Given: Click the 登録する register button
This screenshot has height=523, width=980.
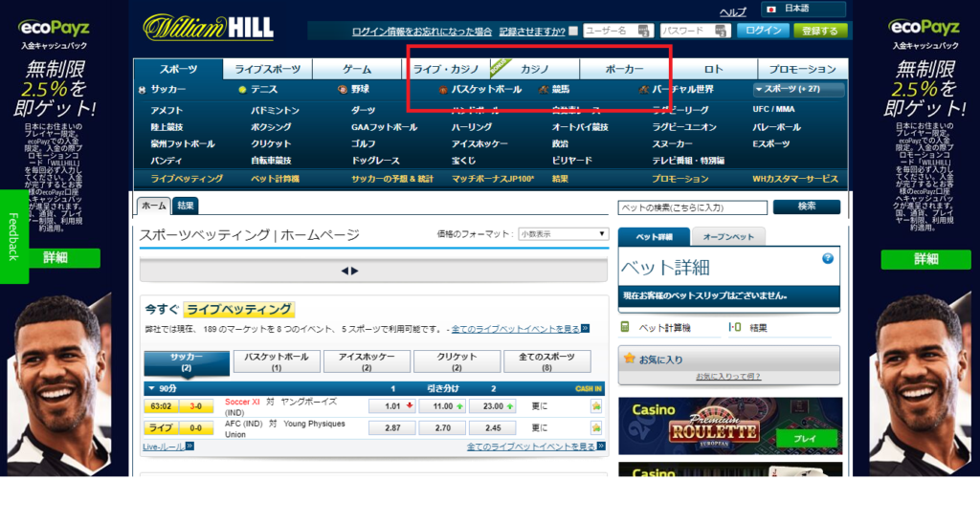Looking at the screenshot, I should click(x=820, y=31).
